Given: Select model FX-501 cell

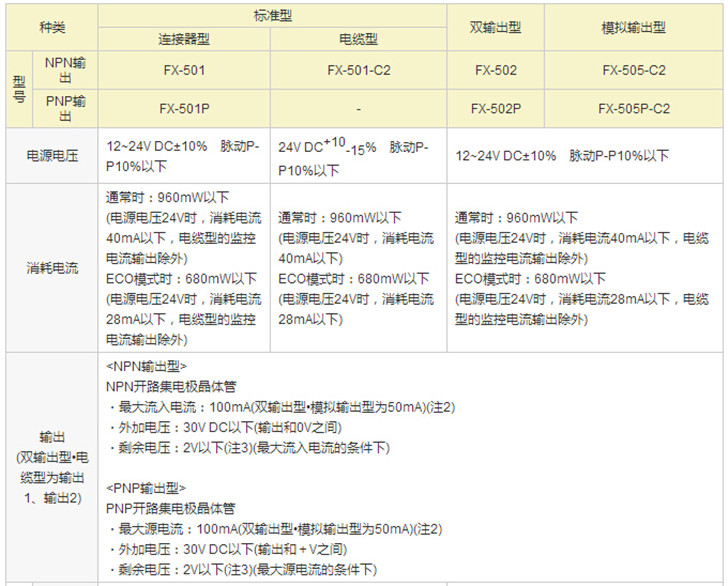Looking at the screenshot, I should click(184, 70).
